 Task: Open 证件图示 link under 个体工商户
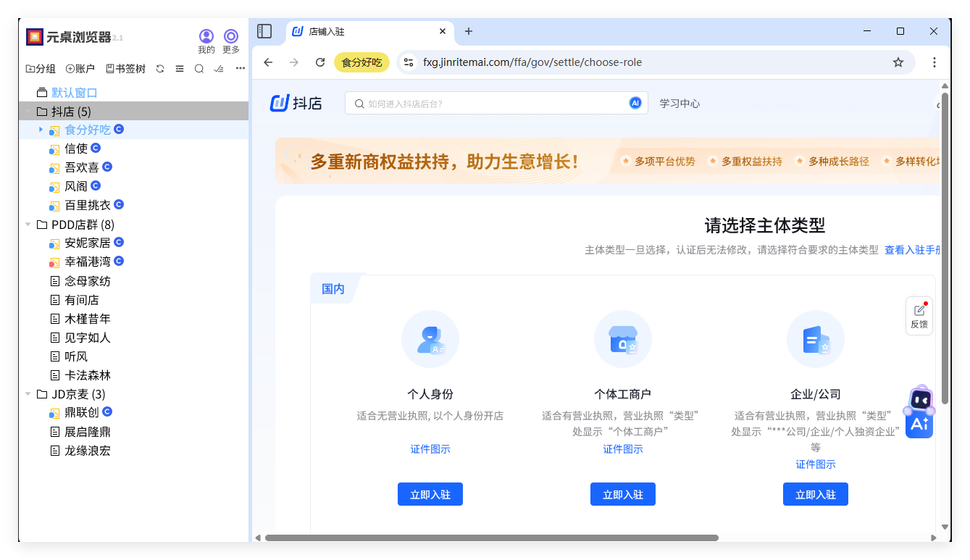(x=623, y=449)
